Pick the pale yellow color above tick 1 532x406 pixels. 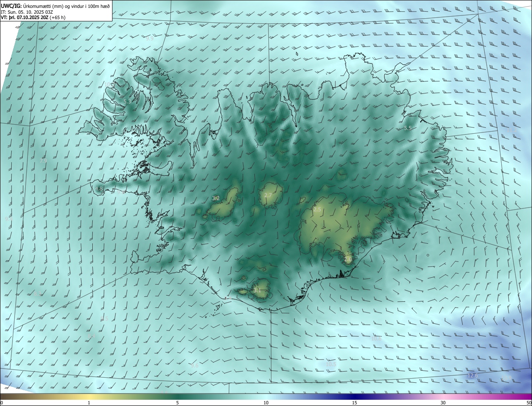click(89, 396)
